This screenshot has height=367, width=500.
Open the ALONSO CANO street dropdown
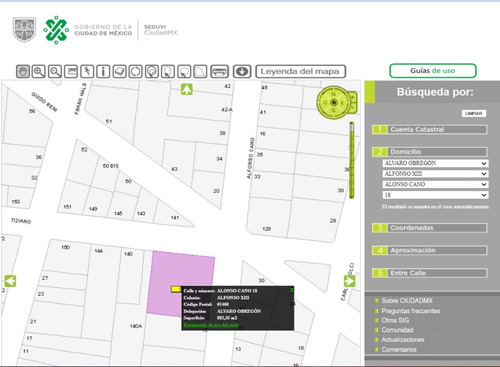click(435, 184)
